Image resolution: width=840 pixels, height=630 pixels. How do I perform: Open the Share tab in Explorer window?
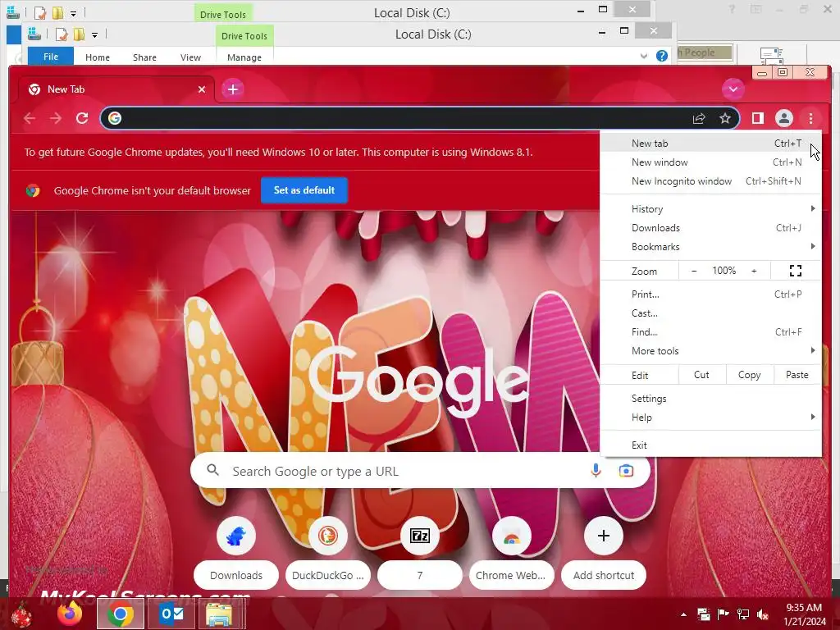coord(144,57)
